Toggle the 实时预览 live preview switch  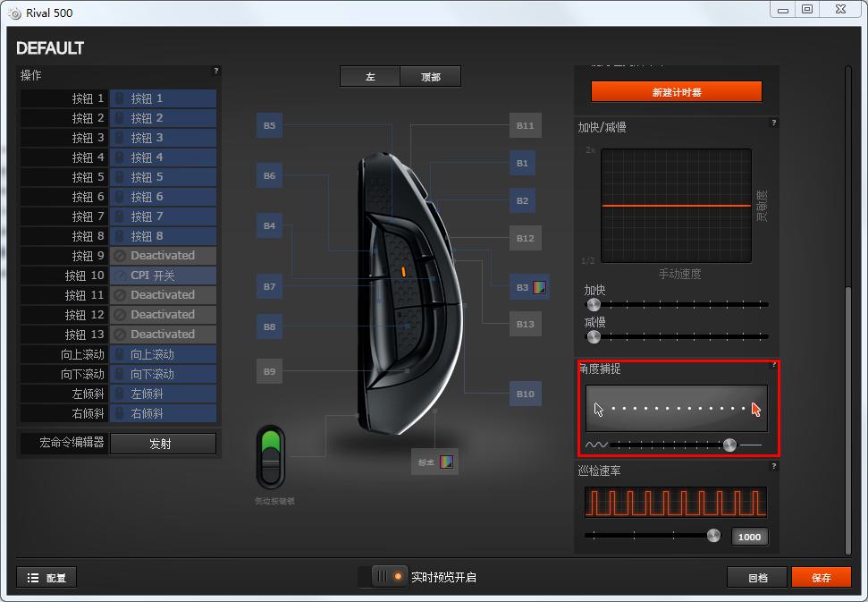(x=389, y=577)
